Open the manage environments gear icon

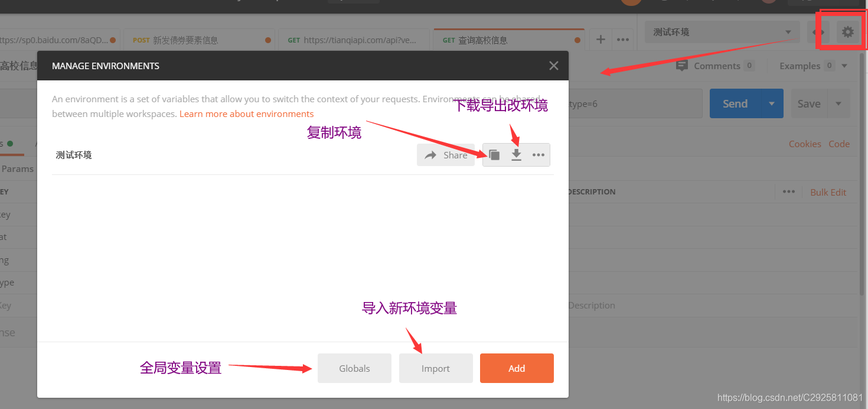pos(848,32)
